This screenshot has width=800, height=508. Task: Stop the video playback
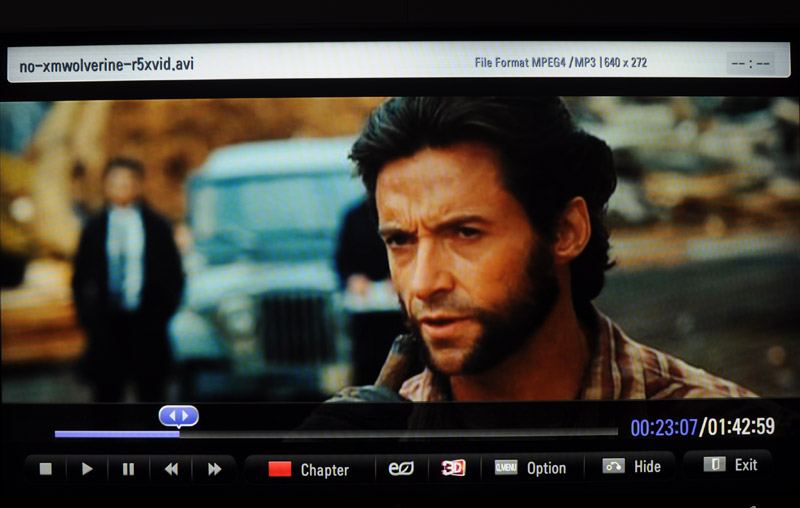tap(46, 469)
